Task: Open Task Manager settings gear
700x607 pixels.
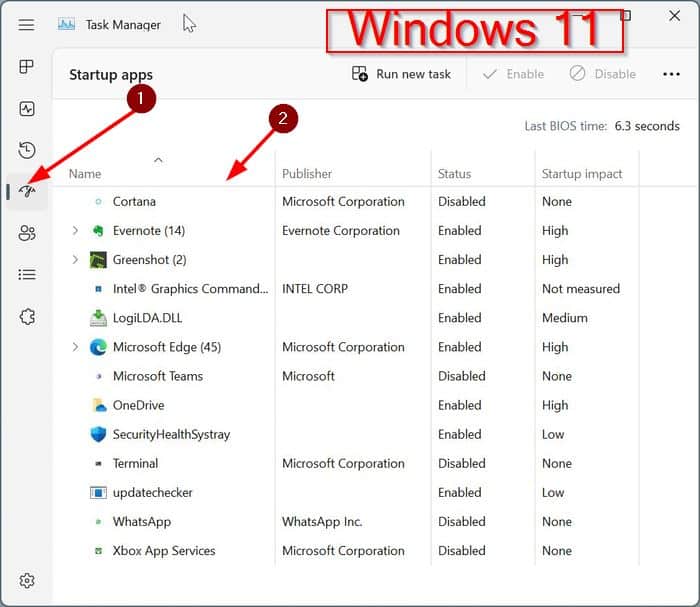Action: click(x=27, y=581)
